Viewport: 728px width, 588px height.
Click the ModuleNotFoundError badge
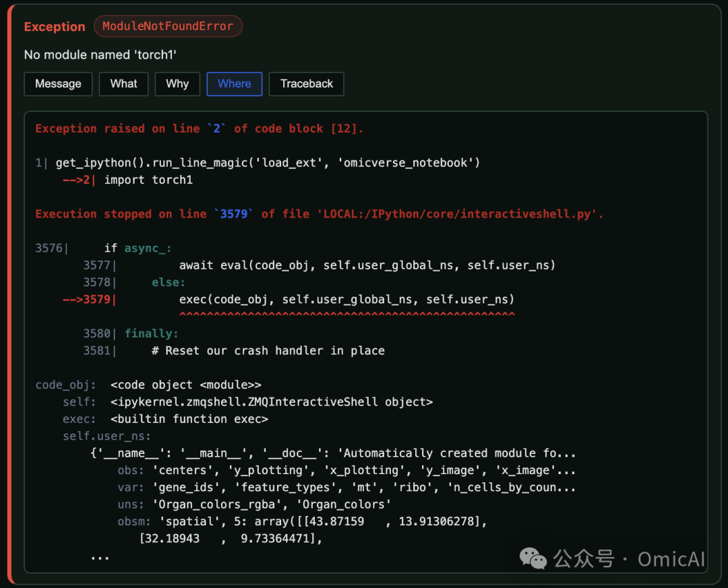pyautogui.click(x=168, y=26)
